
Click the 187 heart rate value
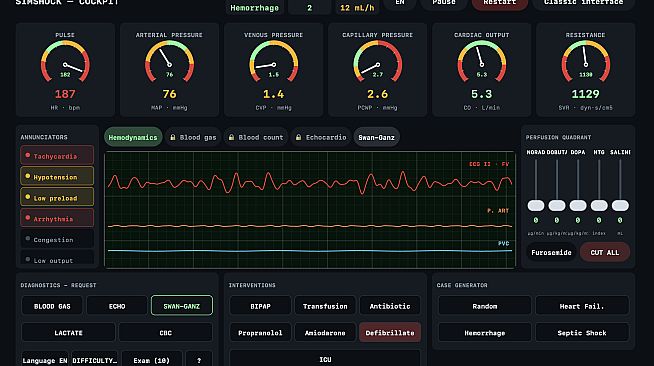point(65,94)
